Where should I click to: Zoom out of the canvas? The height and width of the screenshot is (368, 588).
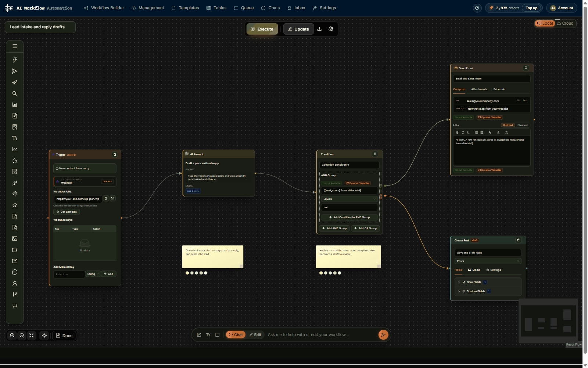pos(22,335)
